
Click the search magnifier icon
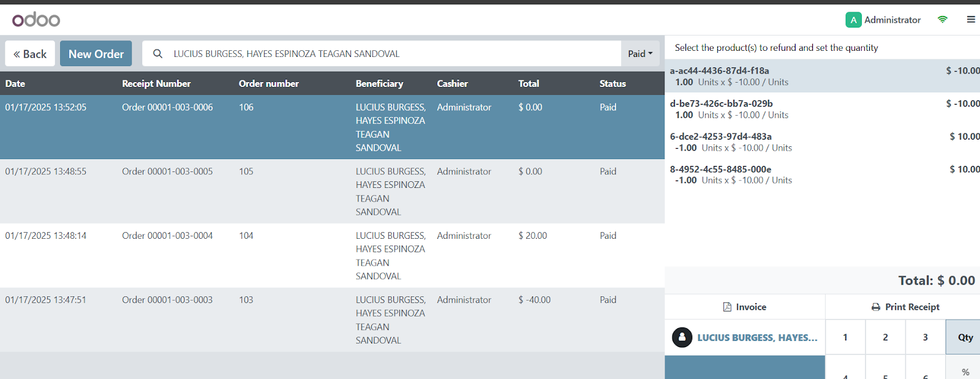pyautogui.click(x=157, y=54)
